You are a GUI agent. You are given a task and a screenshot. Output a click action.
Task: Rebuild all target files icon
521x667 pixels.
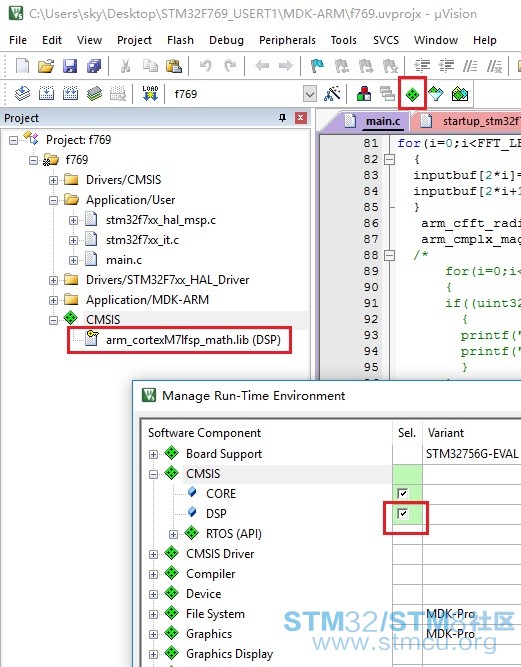pos(70,94)
